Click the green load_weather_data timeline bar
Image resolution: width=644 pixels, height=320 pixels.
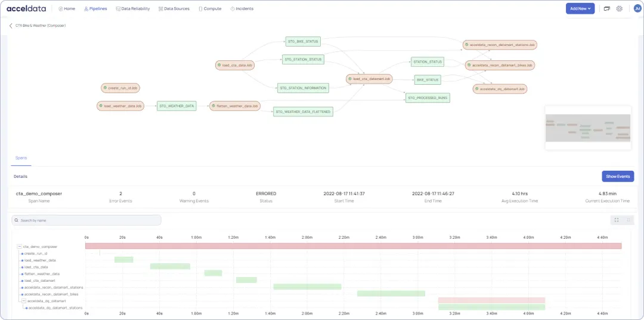pyautogui.click(x=123, y=260)
